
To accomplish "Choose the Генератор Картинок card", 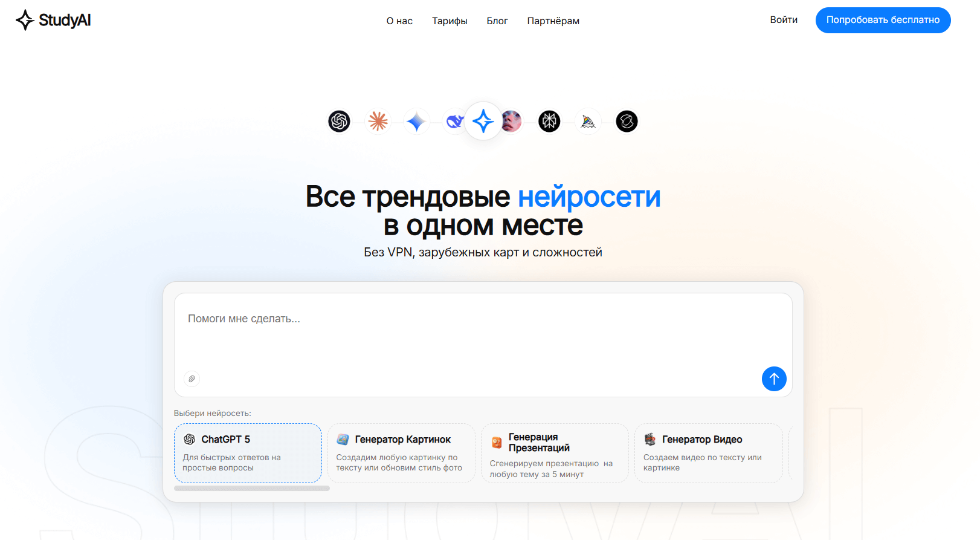I will (x=401, y=453).
